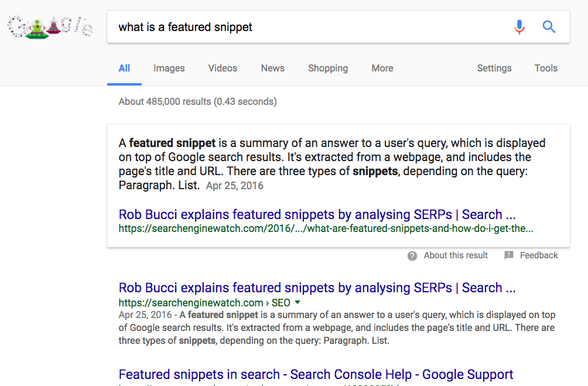Open Featured snippets in search Google Support result
Image resolution: width=588 pixels, height=386 pixels.
tap(316, 374)
